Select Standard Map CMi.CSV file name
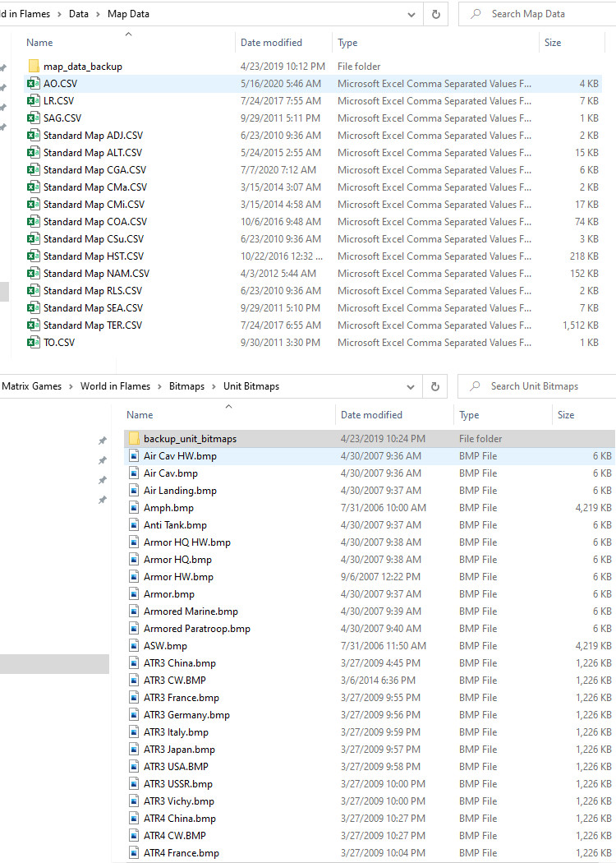Viewport: 616px width, 863px height. (94, 205)
